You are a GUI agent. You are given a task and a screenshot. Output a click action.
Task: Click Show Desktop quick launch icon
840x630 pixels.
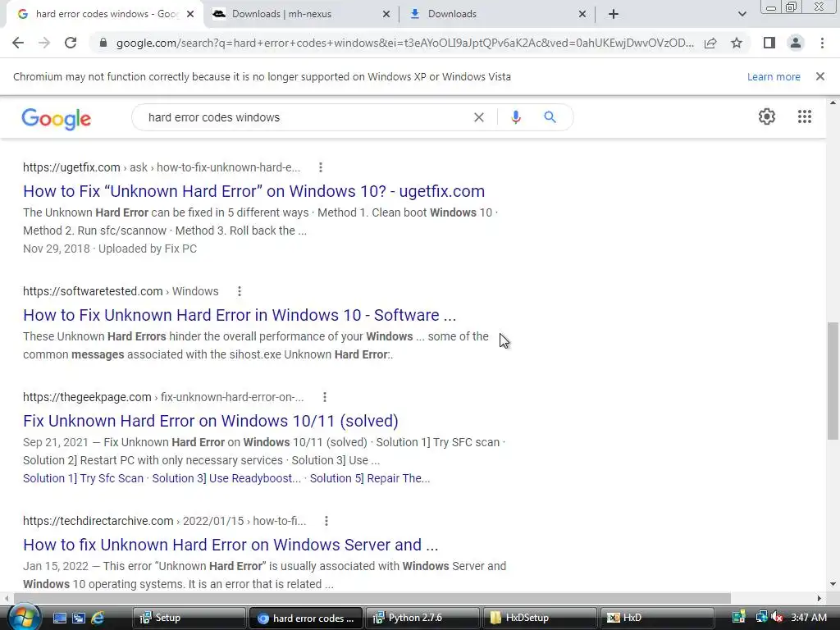(x=59, y=618)
